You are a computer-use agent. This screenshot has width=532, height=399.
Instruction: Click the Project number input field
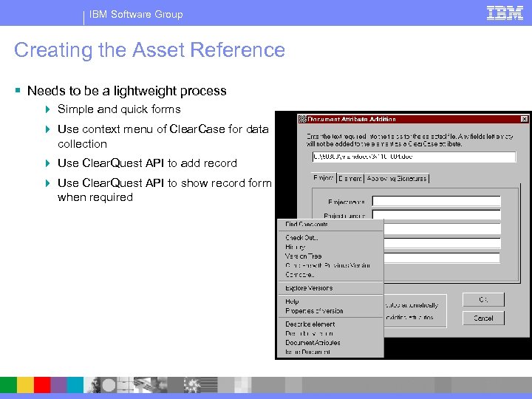437,215
